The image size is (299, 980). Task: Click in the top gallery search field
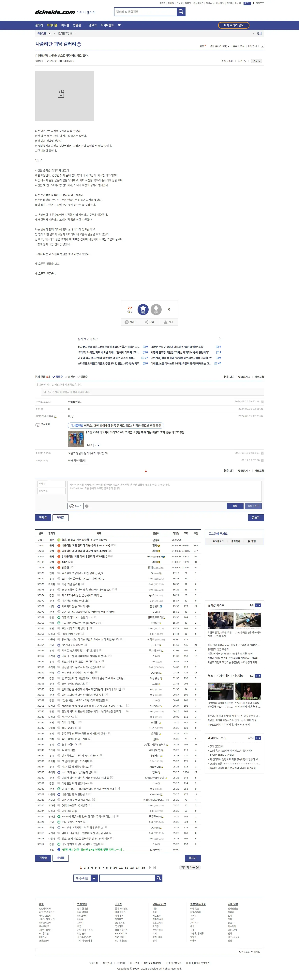pyautogui.click(x=145, y=12)
